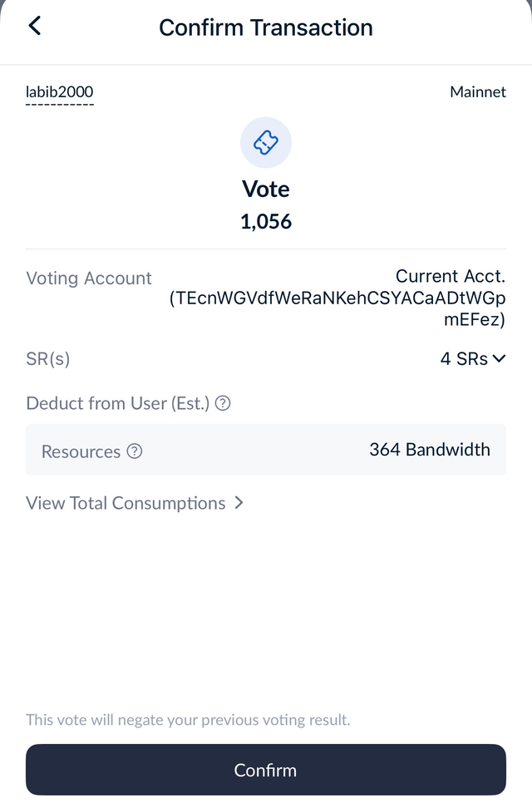Tap the Vote heading text
This screenshot has width=532, height=803.
[266, 190]
